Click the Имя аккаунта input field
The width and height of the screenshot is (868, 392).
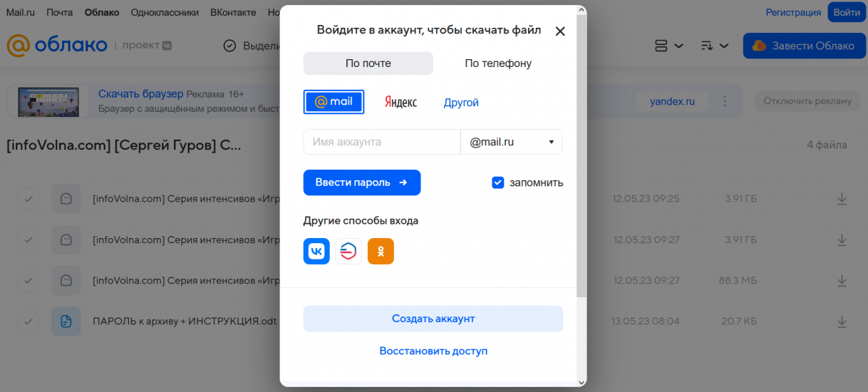pyautogui.click(x=381, y=142)
